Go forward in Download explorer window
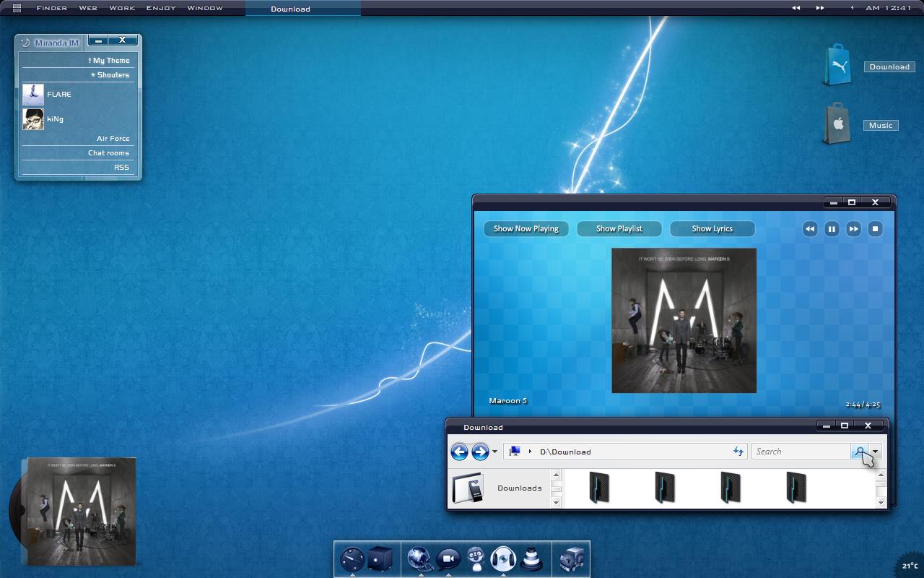Viewport: 924px width, 578px height. [x=480, y=452]
